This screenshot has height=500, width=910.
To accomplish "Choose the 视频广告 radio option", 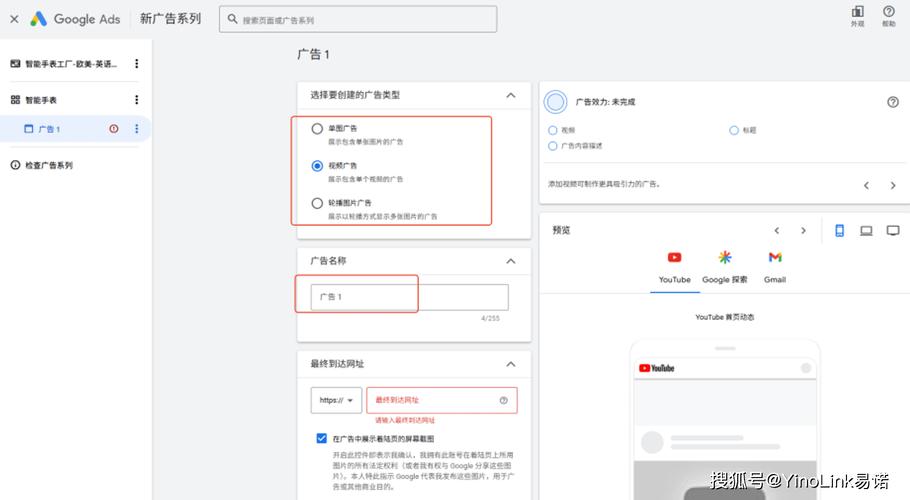I will pyautogui.click(x=317, y=166).
